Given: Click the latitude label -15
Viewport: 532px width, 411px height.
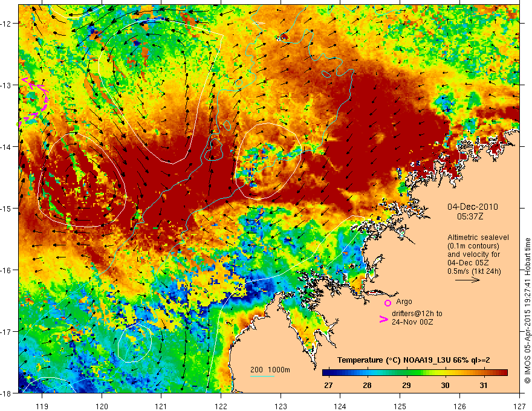Looking at the screenshot, I should click(7, 208).
